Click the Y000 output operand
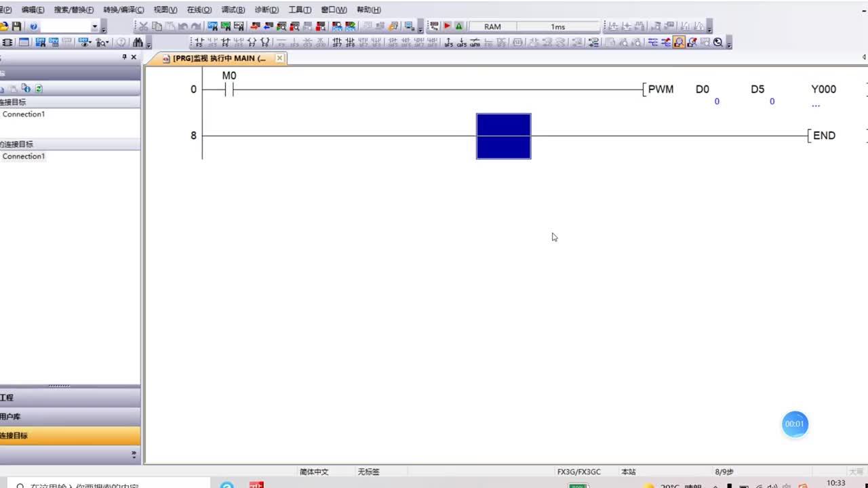Viewport: 868px width, 488px height. pos(824,89)
